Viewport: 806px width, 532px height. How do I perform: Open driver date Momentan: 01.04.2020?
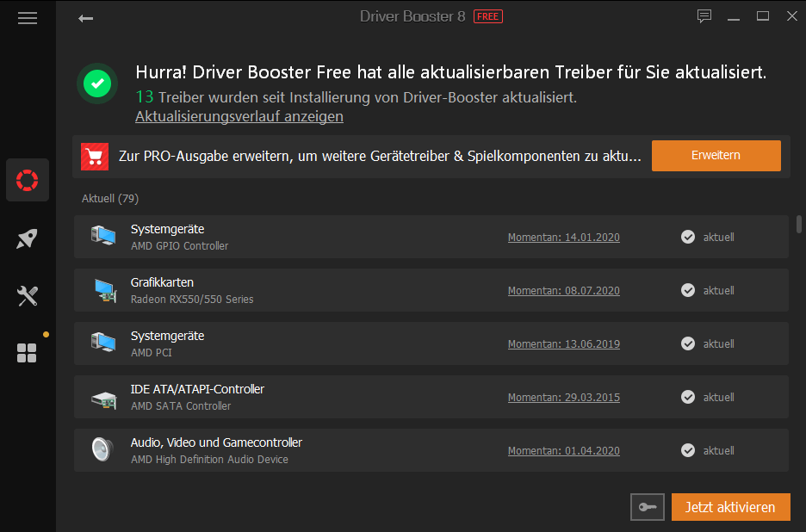tap(564, 451)
